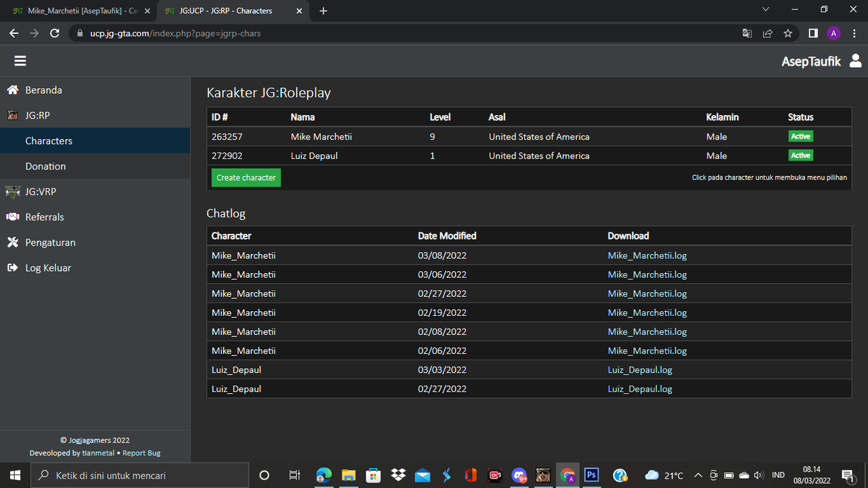Download Mike_Marchetii.log dated 03/06/2022
The image size is (868, 488).
pyautogui.click(x=647, y=274)
